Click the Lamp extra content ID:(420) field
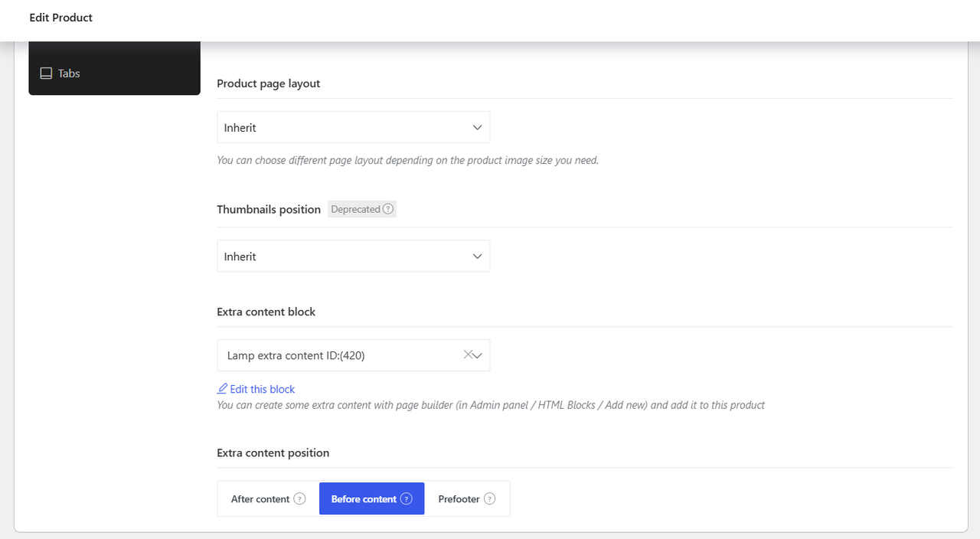Viewport: 980px width, 539px height. pos(353,355)
